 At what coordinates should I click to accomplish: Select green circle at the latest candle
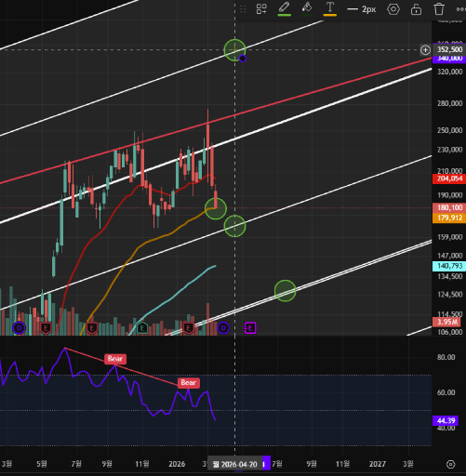pyautogui.click(x=216, y=208)
